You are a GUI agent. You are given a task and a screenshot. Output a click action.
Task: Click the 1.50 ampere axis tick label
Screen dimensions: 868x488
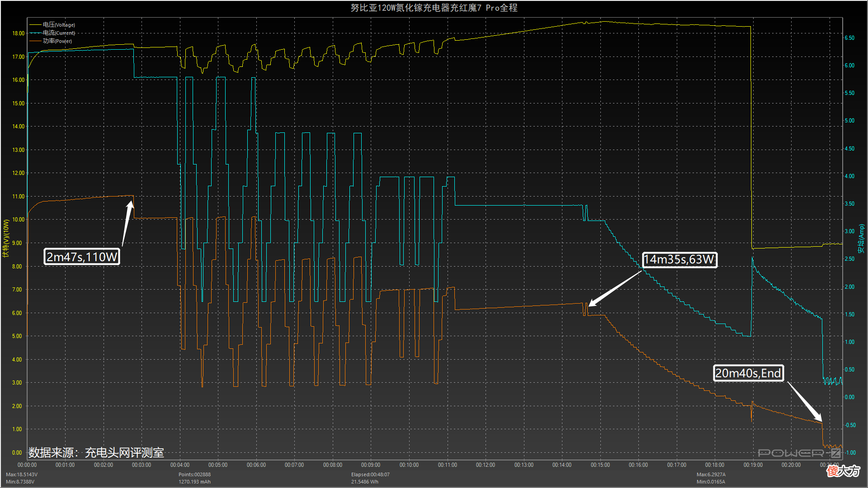849,314
